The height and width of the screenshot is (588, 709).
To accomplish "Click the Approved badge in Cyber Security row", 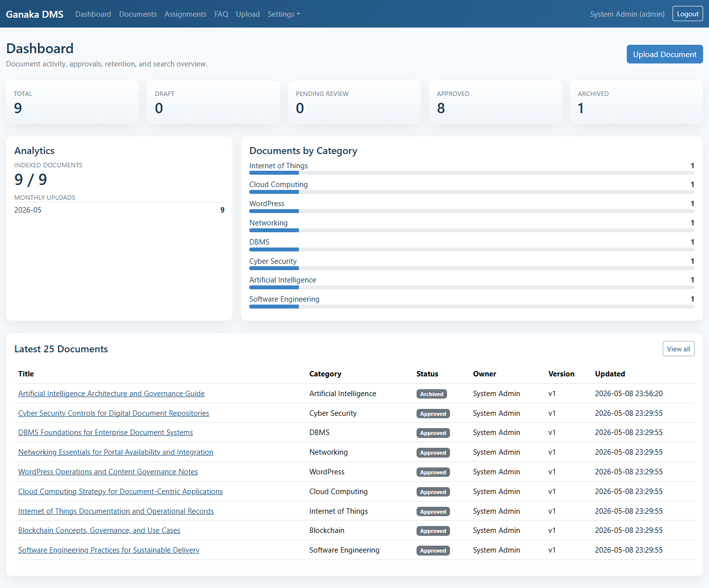I will coord(433,414).
